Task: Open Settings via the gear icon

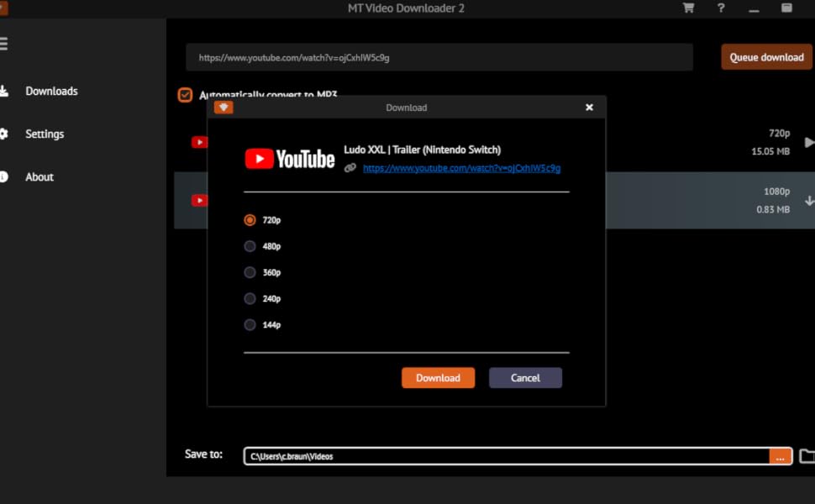Action: tap(8, 134)
